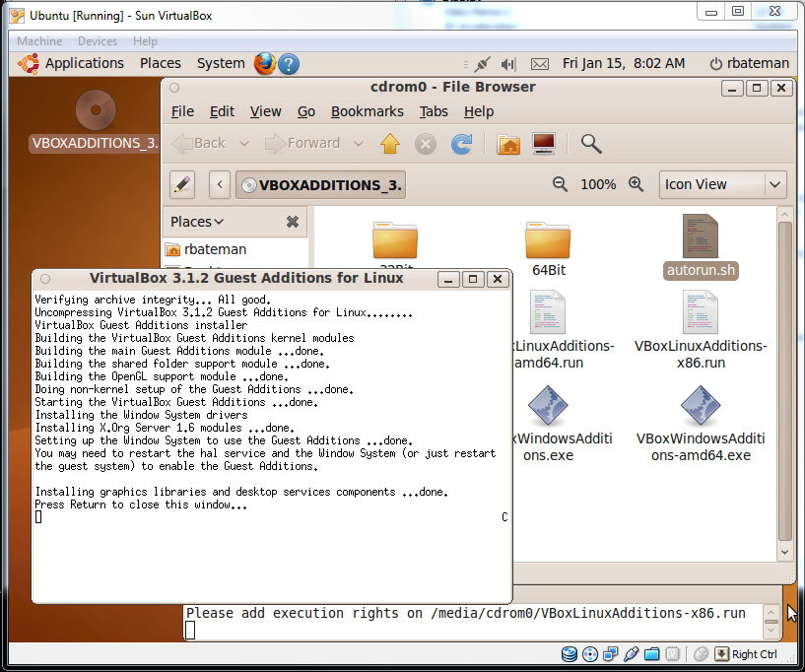Open the VirtualBox Devices menu
The height and width of the screenshot is (672, 805).
[x=98, y=41]
